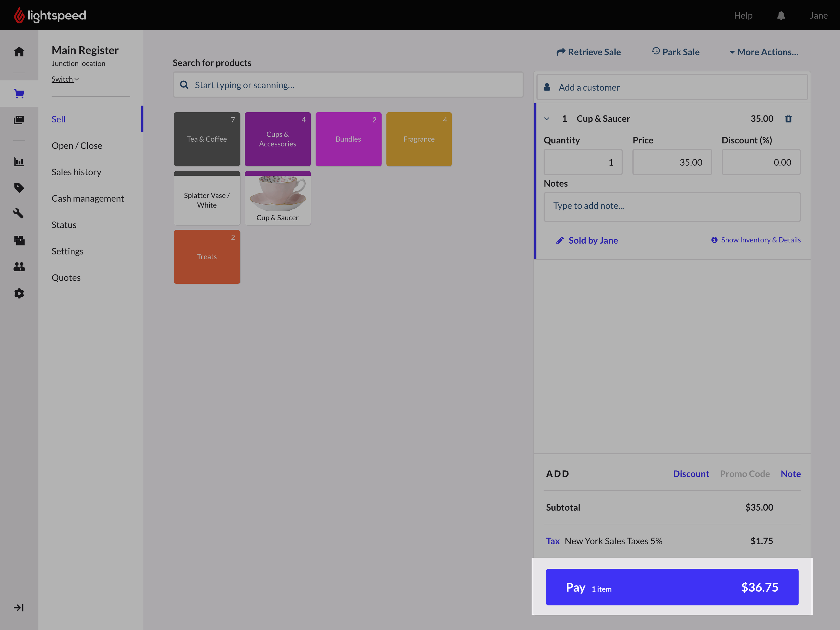Image resolution: width=840 pixels, height=630 pixels.
Task: Expand the sidebar with arrow icon
Action: [x=19, y=608]
